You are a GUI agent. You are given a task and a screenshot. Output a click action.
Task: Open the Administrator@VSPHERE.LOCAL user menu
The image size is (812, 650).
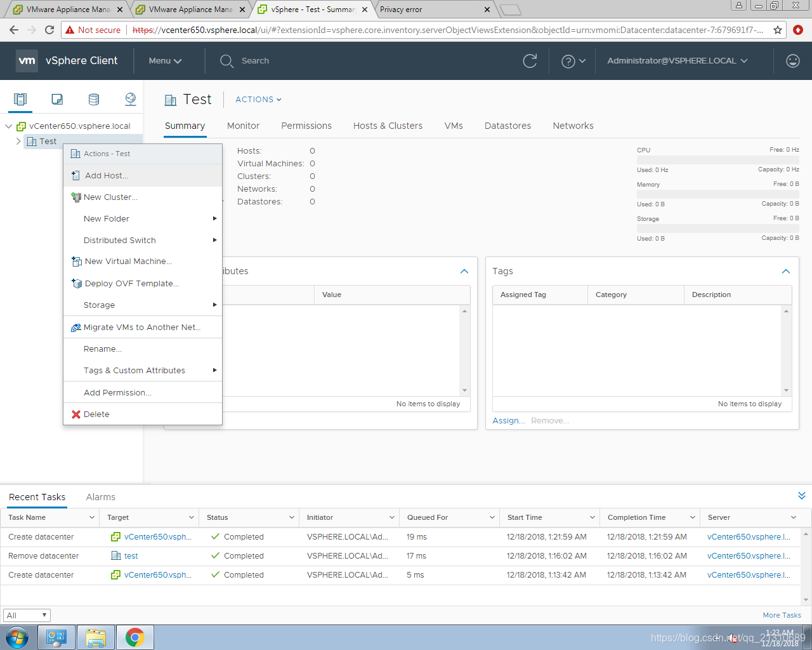pos(678,61)
